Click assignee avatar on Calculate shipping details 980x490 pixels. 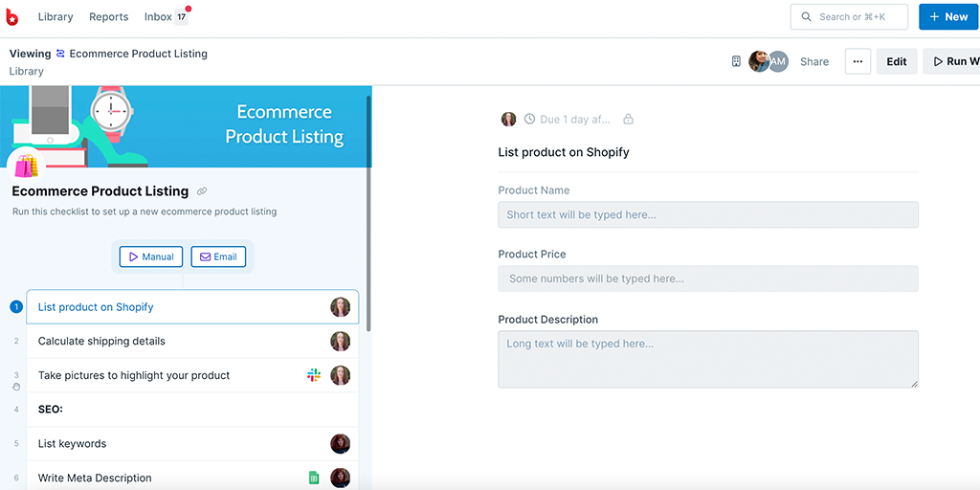tap(340, 342)
